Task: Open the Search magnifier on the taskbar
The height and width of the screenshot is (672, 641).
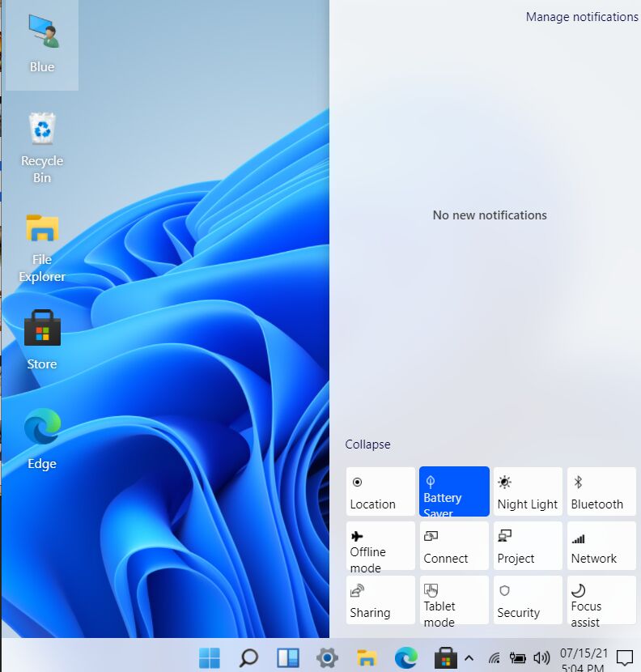Action: tap(248, 657)
